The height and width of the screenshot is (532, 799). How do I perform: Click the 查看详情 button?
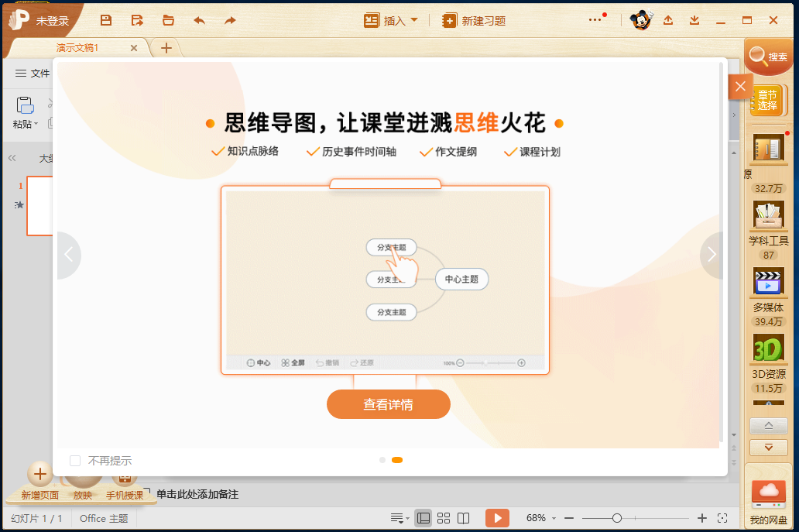click(389, 404)
